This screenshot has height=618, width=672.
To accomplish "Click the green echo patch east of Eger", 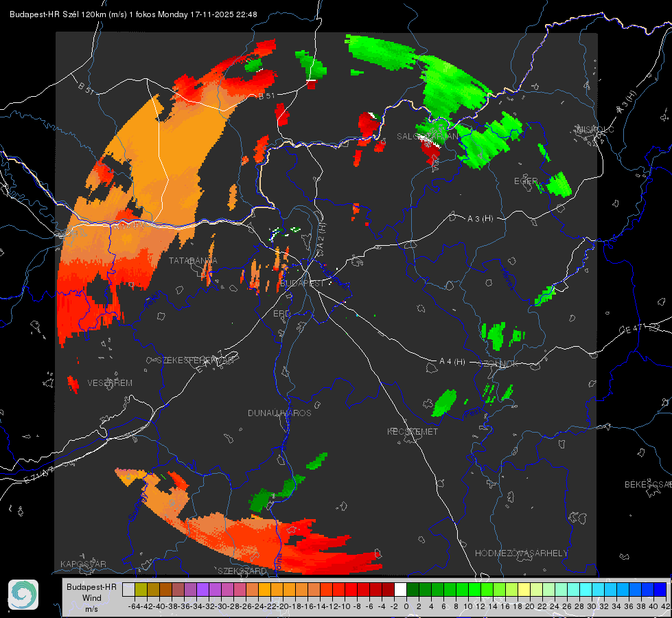I will (x=559, y=185).
